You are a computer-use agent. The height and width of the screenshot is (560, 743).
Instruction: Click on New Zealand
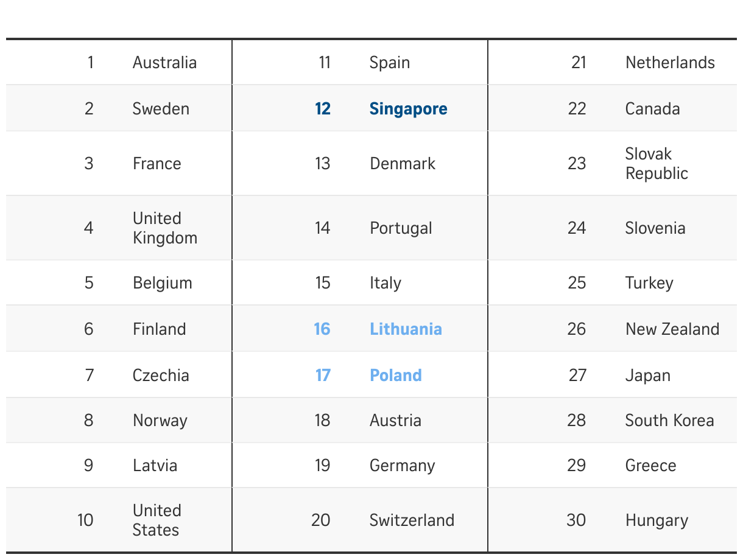point(672,329)
